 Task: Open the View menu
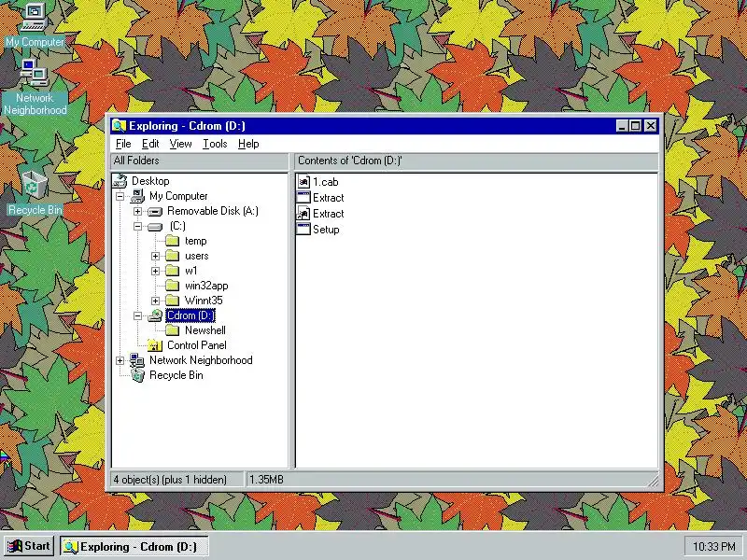pyautogui.click(x=180, y=144)
